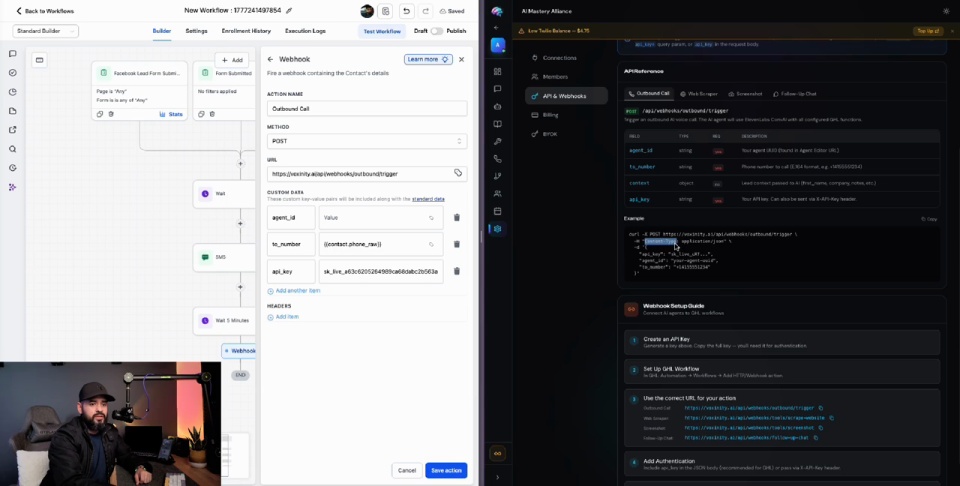Click Save action button

[446, 470]
